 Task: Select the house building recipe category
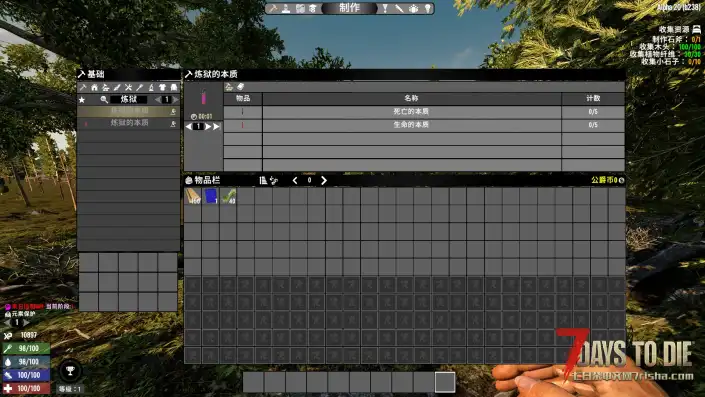[94, 87]
